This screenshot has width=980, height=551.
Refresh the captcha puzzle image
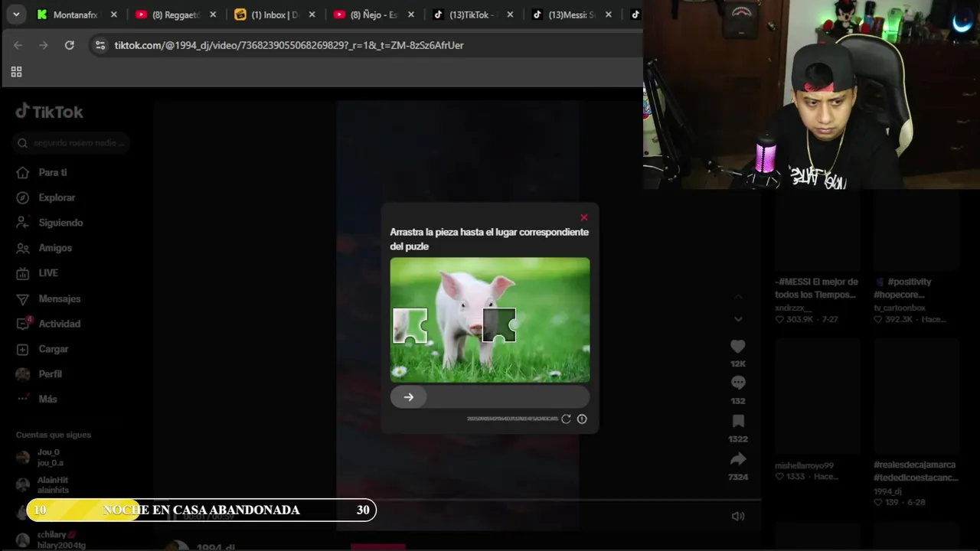tap(566, 419)
